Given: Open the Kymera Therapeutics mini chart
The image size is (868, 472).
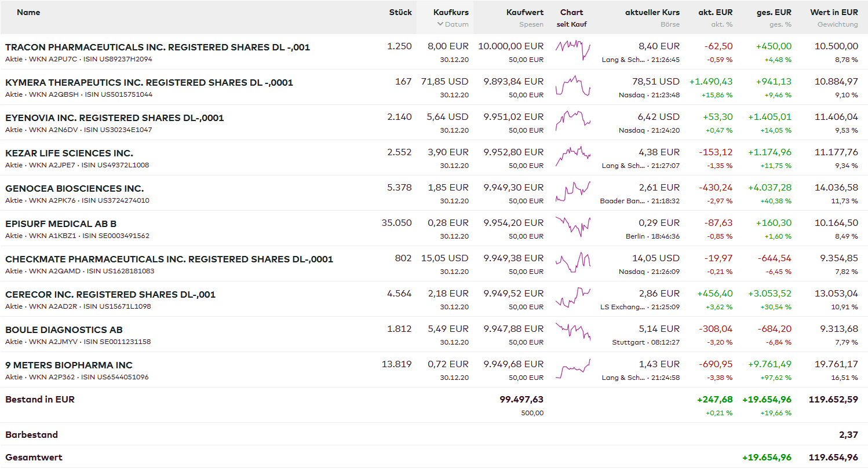Looking at the screenshot, I should pyautogui.click(x=572, y=86).
